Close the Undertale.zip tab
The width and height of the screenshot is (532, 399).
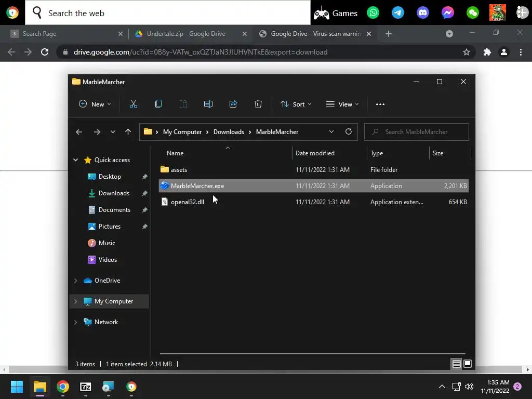pyautogui.click(x=245, y=34)
